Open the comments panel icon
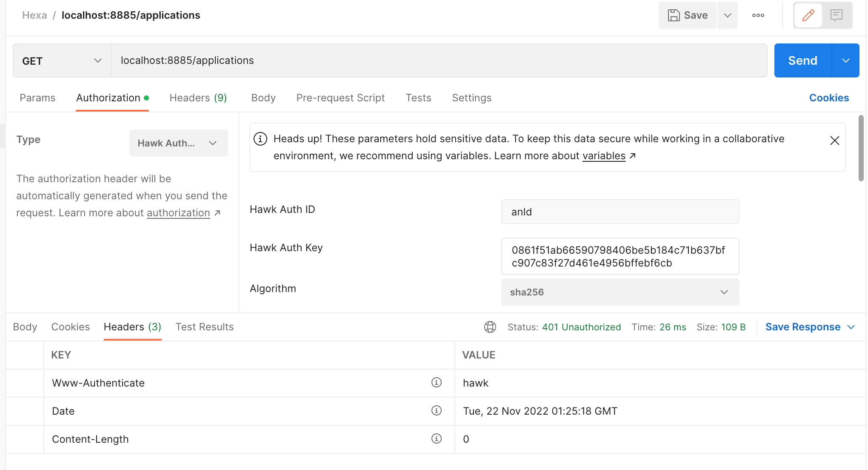This screenshot has height=470, width=868. (836, 15)
